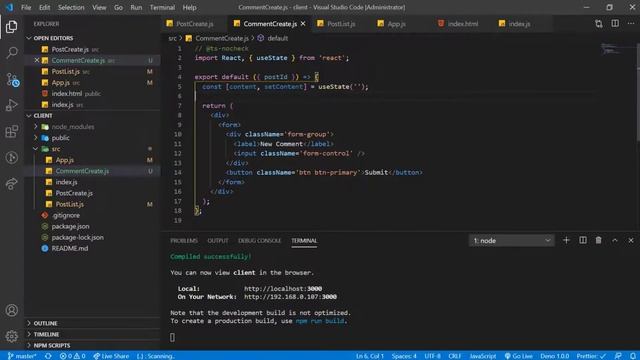Switch to the Output panel tab
Screen dimensions: 640x360
(x=218, y=241)
